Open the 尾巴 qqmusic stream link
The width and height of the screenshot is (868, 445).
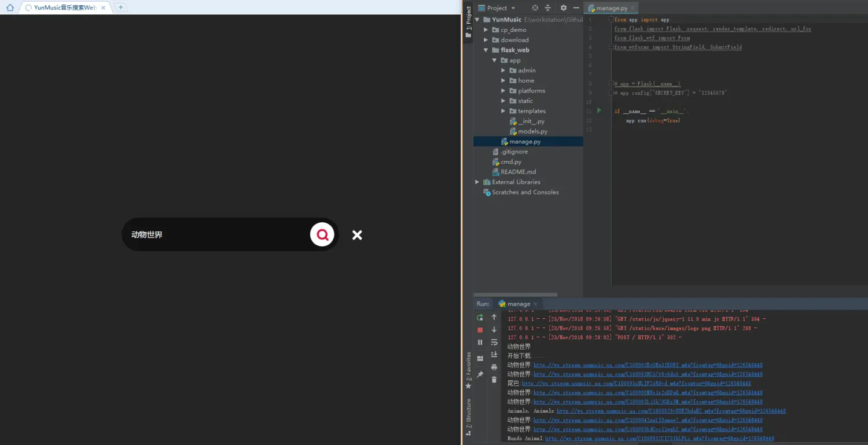point(637,383)
